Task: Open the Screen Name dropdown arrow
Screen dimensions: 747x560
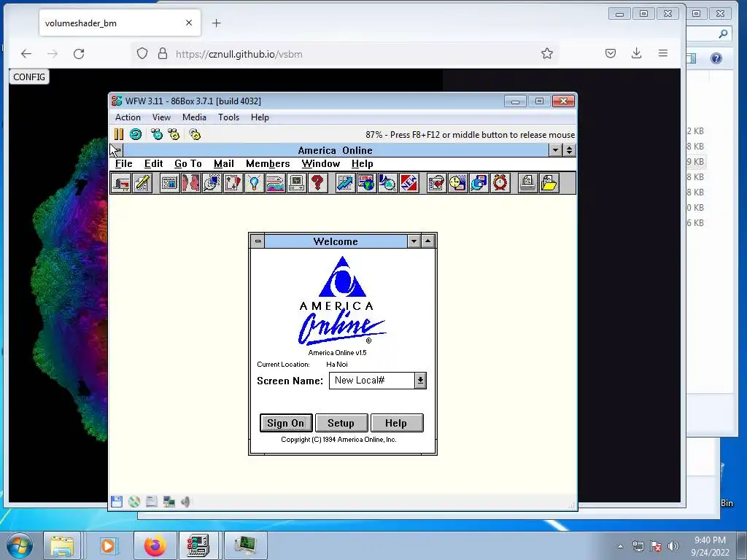Action: pos(420,381)
